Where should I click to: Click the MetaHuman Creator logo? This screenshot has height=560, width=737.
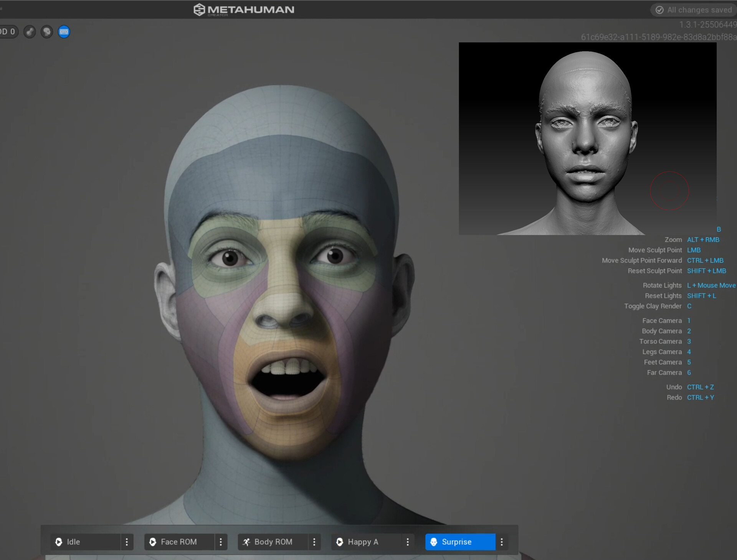click(x=245, y=10)
